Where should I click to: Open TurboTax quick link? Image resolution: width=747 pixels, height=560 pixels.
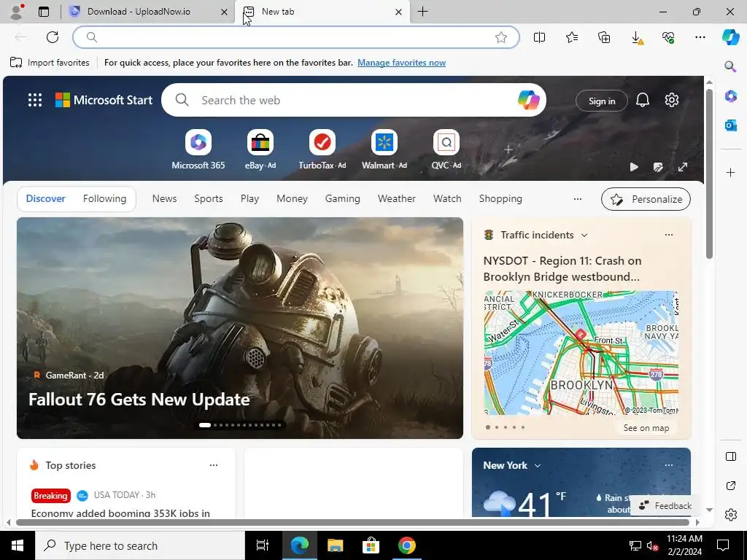(322, 149)
